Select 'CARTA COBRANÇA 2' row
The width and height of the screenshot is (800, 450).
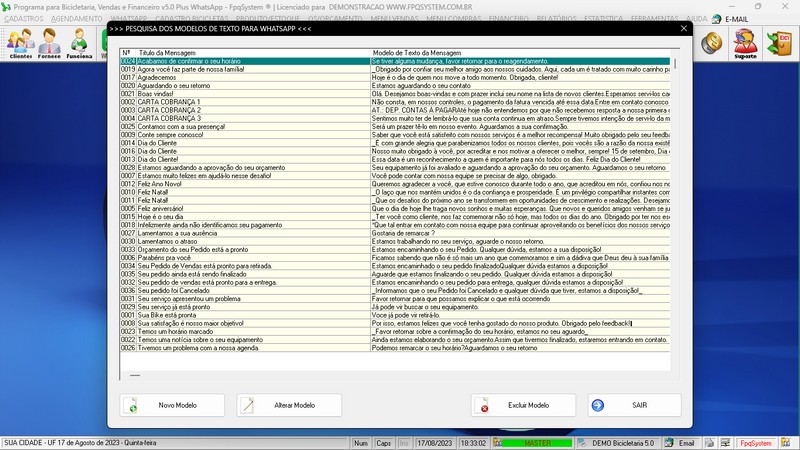395,110
